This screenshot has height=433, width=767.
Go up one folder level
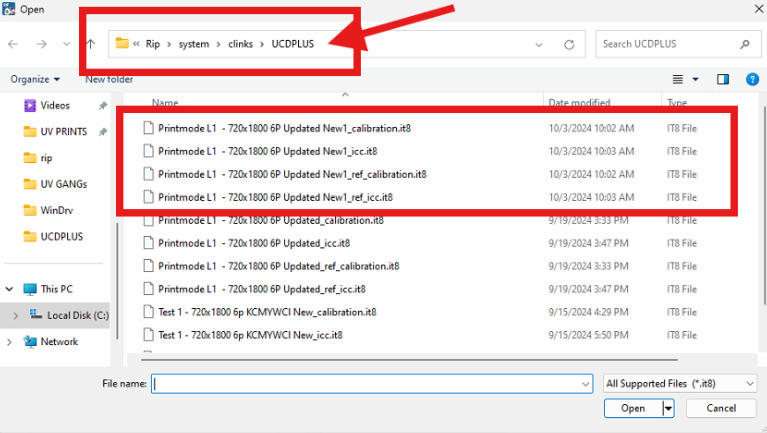coord(91,44)
